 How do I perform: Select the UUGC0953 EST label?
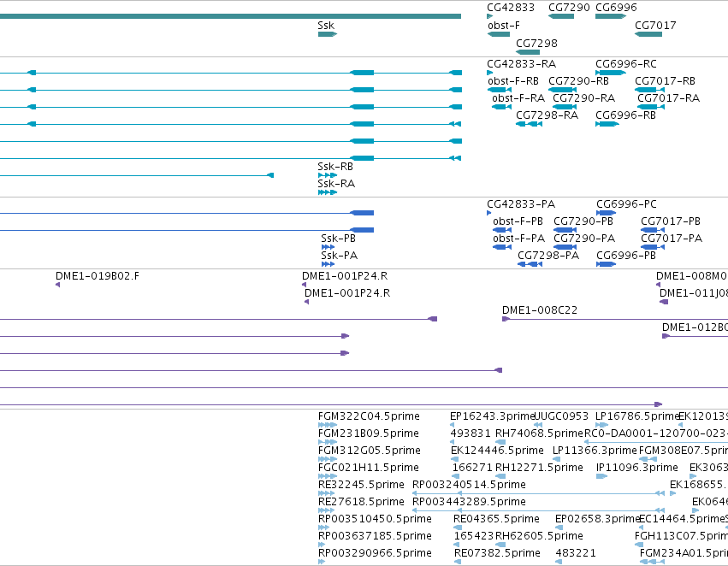(562, 416)
